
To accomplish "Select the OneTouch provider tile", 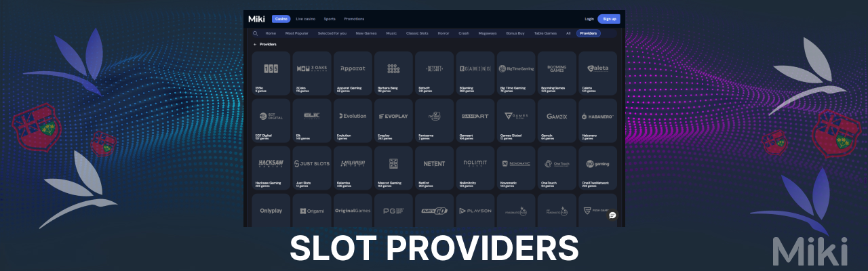I will click(557, 168).
